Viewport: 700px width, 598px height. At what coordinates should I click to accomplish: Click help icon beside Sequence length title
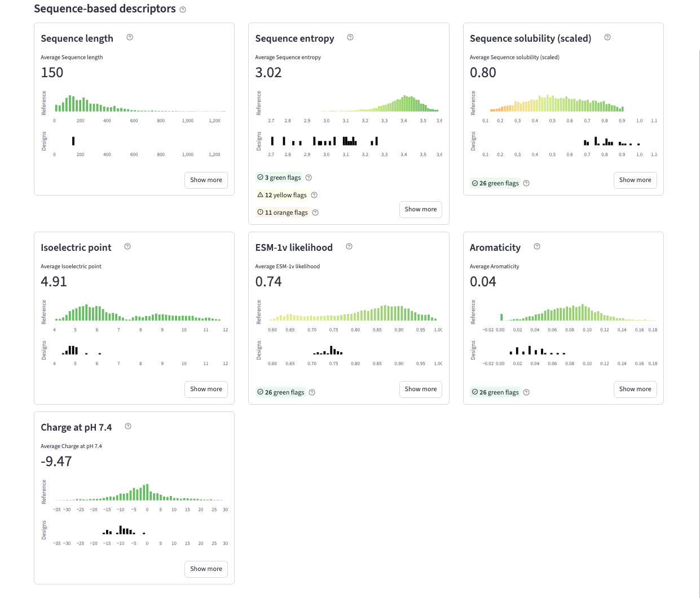point(130,37)
